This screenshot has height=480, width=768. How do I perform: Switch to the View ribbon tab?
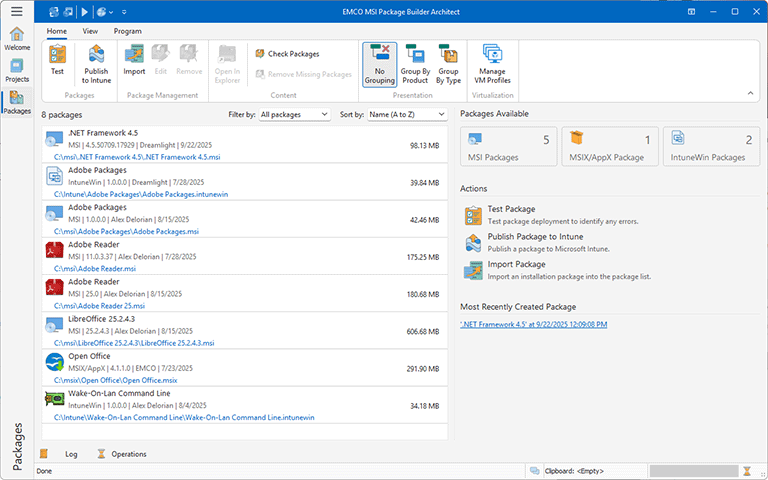coord(90,31)
